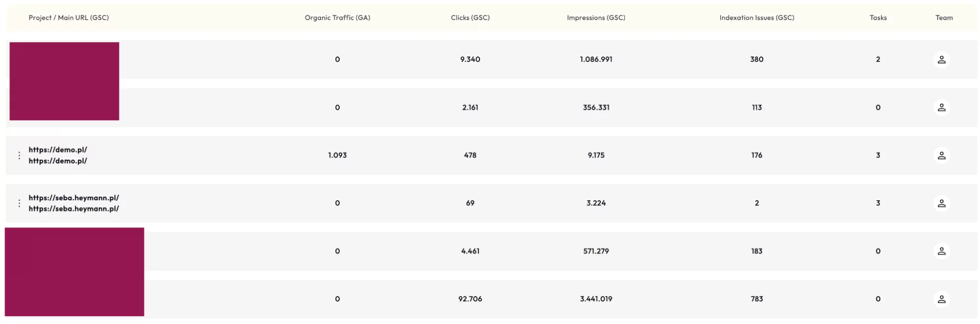Click Indexation Issues (GSC) column header
Screen dimensions: 980x324
pos(756,18)
